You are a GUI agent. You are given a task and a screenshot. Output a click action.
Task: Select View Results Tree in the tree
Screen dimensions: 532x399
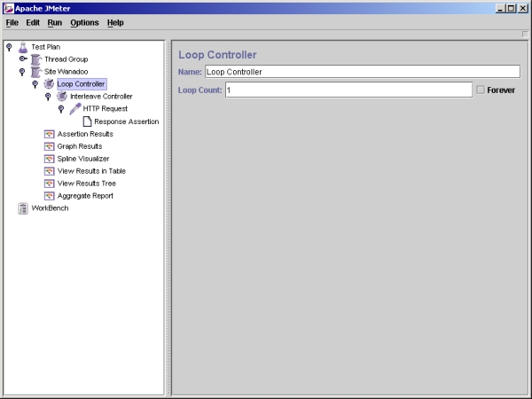click(x=86, y=184)
